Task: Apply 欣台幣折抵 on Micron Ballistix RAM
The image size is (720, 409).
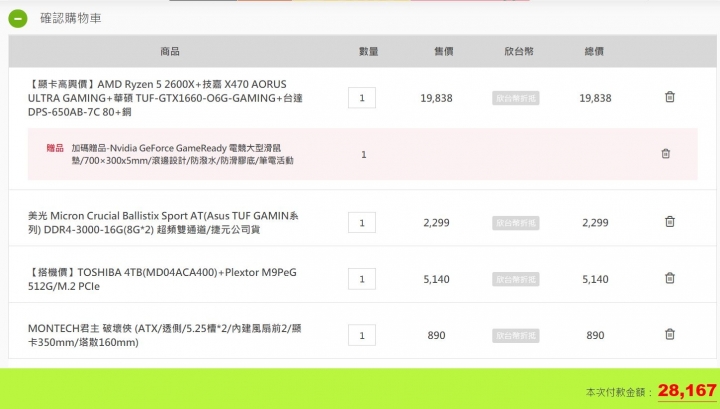Action: [516, 223]
